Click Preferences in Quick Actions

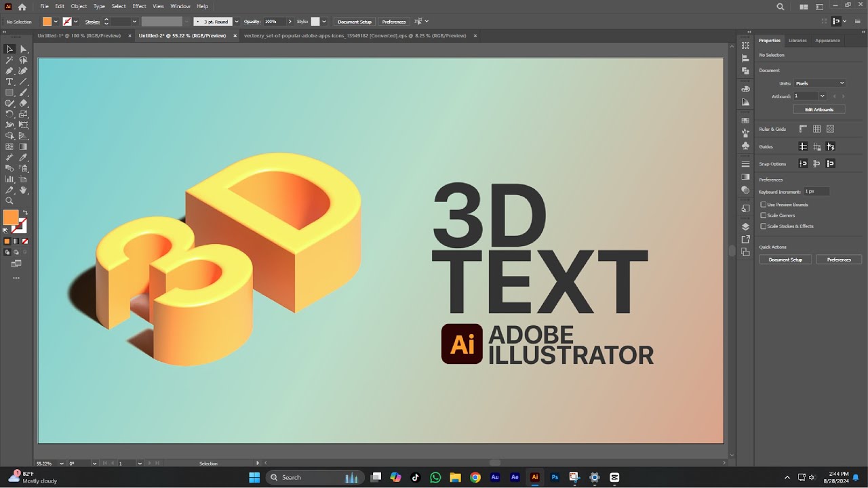coord(839,260)
